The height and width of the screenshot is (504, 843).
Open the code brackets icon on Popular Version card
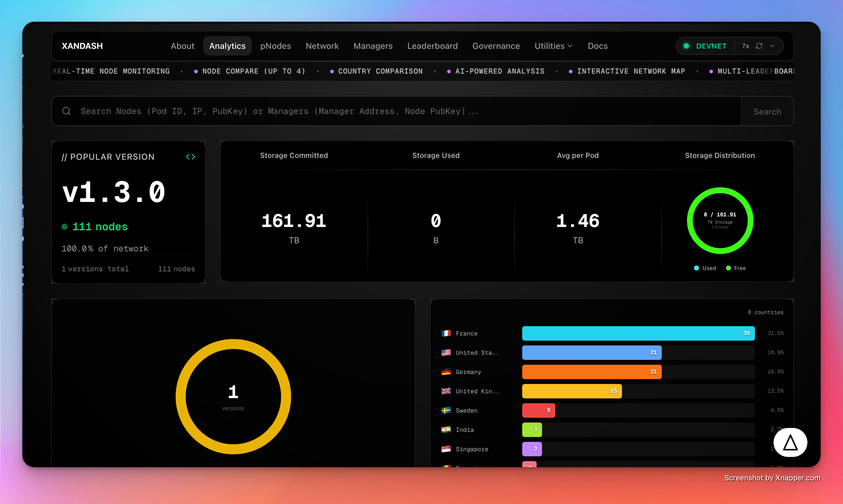[x=191, y=157]
